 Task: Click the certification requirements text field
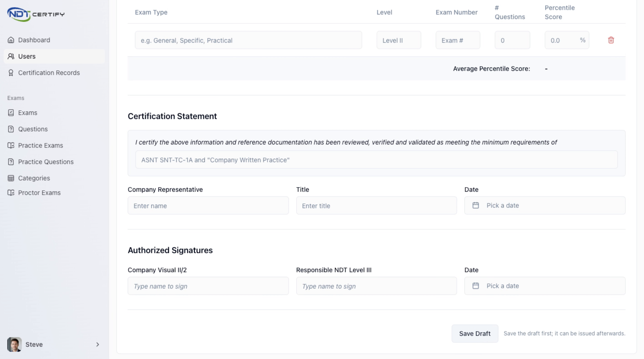pos(376,160)
